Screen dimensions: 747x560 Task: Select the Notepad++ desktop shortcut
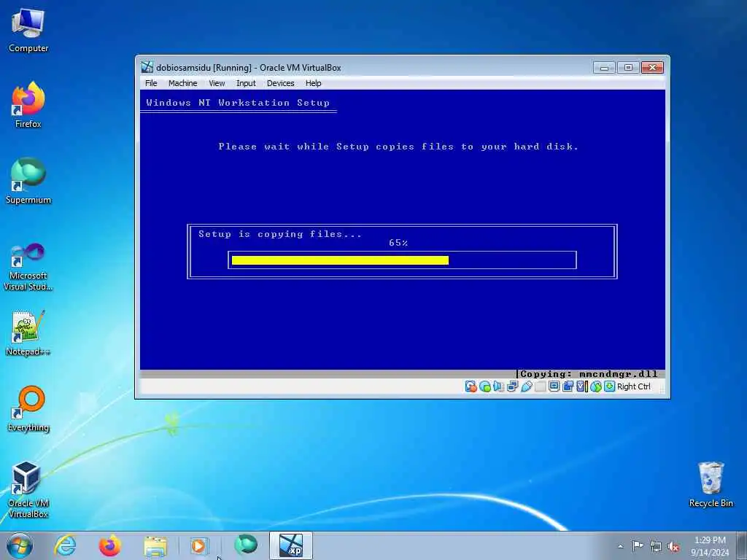click(x=28, y=333)
